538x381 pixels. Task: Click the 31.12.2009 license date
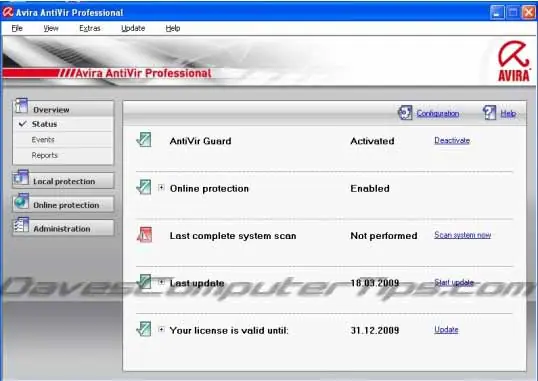(375, 330)
